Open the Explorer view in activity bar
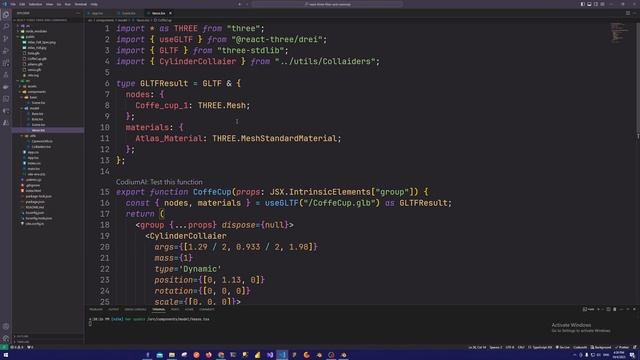 pos(6,15)
